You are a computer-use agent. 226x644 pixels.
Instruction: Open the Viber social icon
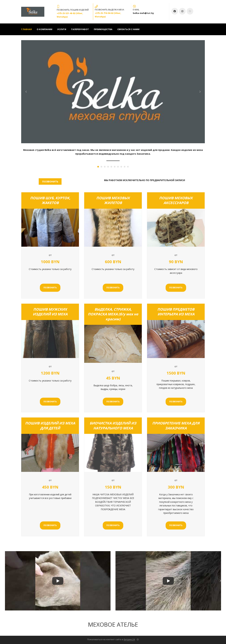tap(190, 11)
